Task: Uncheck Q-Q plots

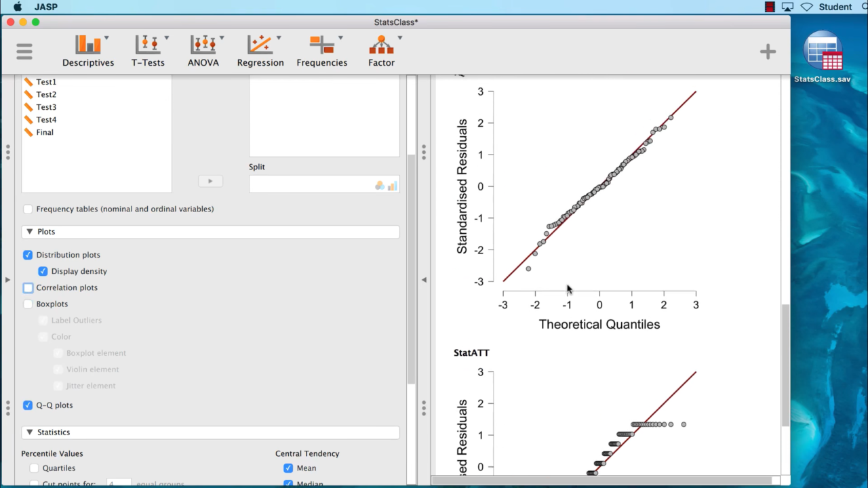Action: click(28, 405)
